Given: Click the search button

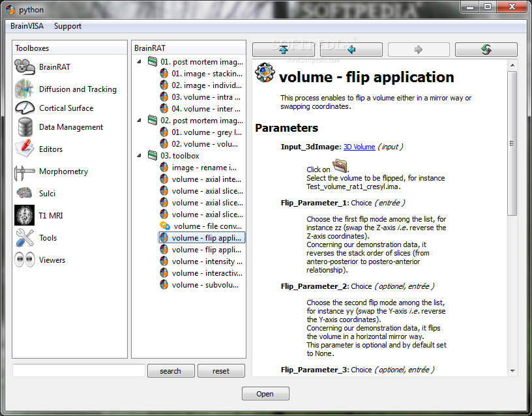Looking at the screenshot, I should click(171, 371).
